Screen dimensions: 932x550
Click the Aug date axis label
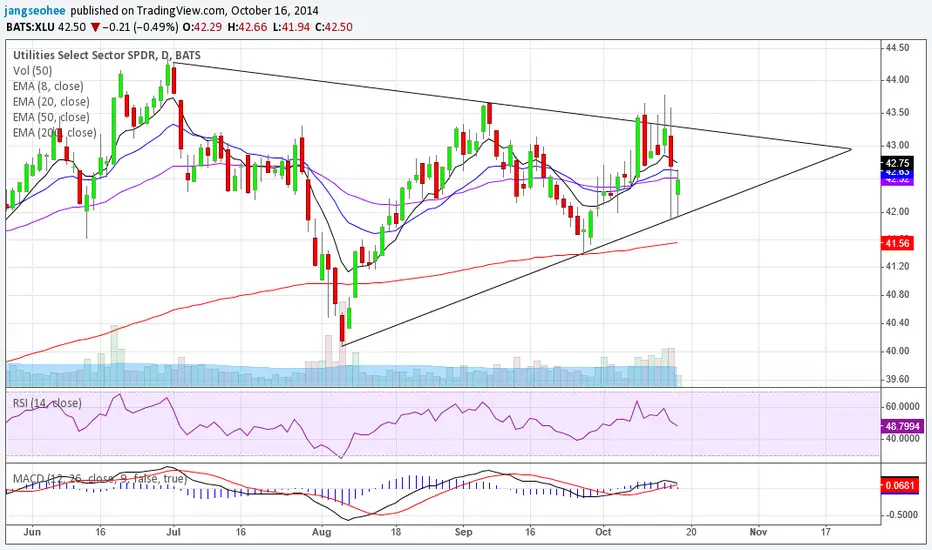pyautogui.click(x=321, y=532)
